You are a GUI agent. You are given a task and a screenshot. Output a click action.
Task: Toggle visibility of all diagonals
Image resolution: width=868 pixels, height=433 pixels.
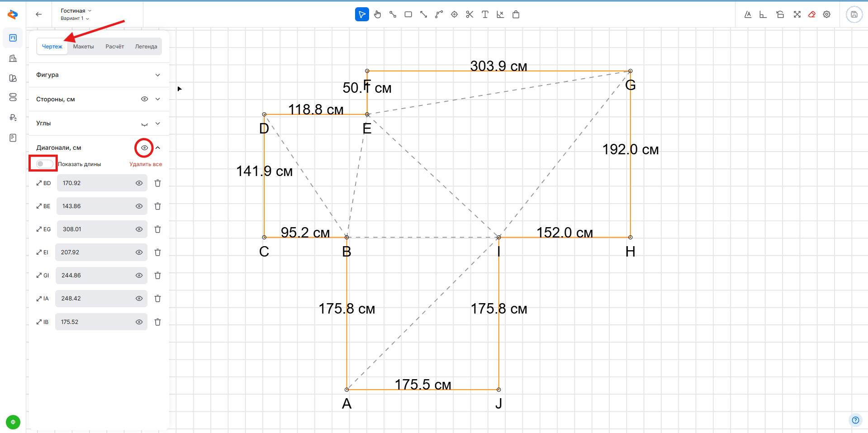coord(144,148)
